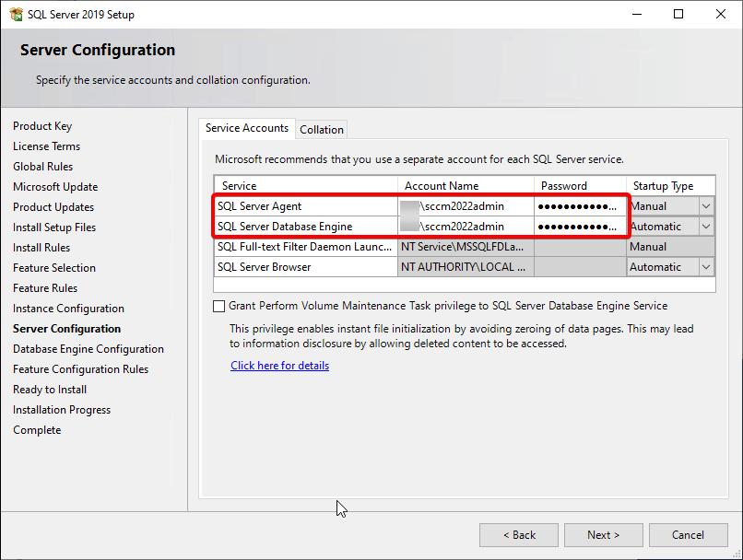
Task: Select the SQL Server Database Engine service cell
Action: [x=306, y=227]
